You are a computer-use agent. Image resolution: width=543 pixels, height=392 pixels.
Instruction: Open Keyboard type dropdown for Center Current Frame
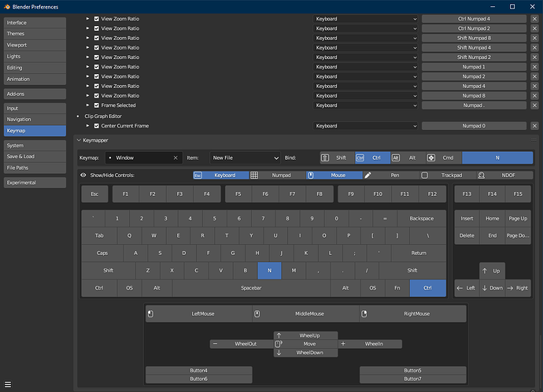coord(366,126)
